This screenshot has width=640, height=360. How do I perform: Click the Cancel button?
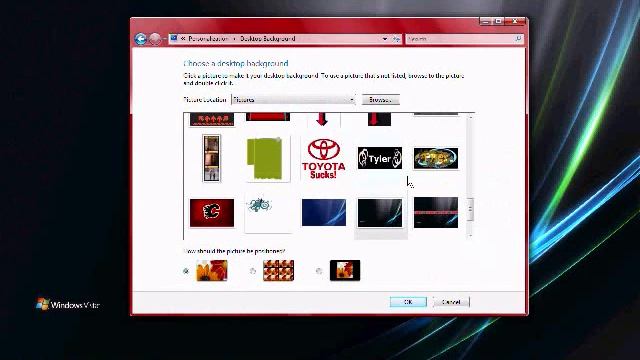click(451, 302)
